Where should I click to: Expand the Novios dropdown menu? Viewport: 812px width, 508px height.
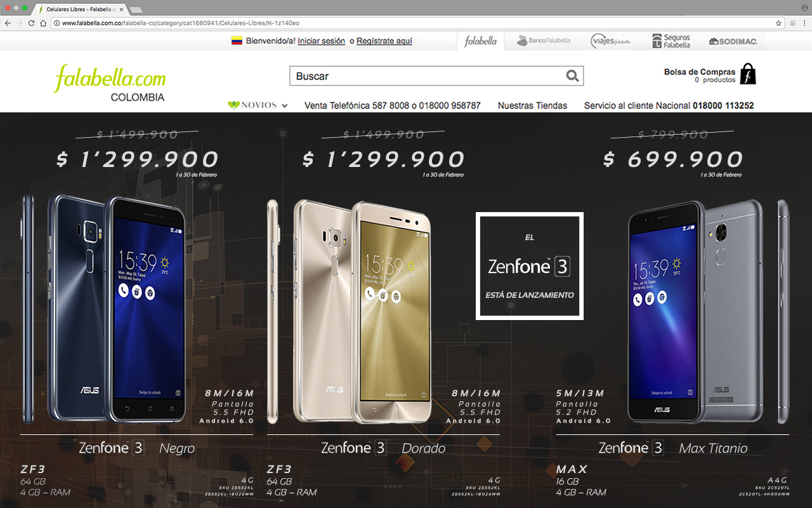tap(258, 105)
